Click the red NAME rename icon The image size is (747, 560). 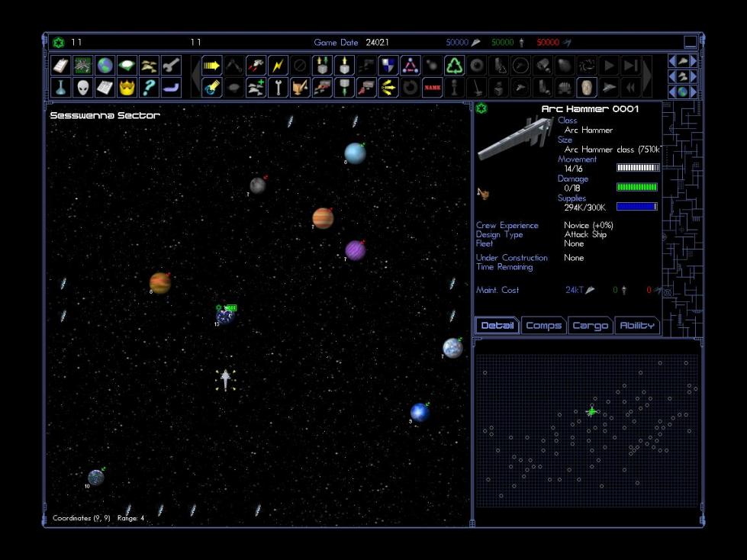pyautogui.click(x=433, y=87)
